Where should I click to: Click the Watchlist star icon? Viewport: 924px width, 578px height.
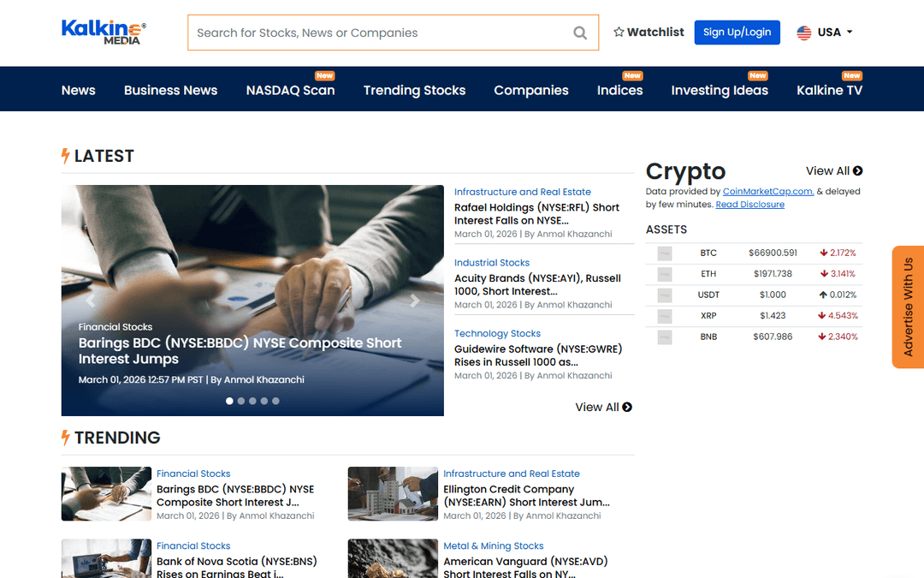(619, 32)
